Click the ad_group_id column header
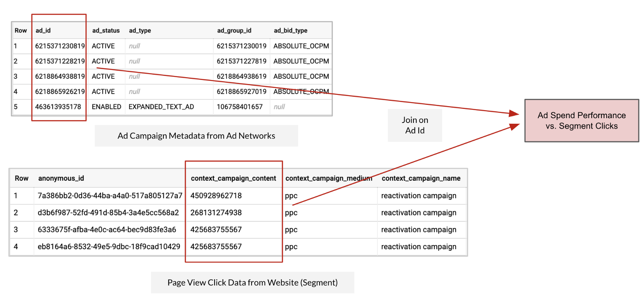 coord(234,31)
